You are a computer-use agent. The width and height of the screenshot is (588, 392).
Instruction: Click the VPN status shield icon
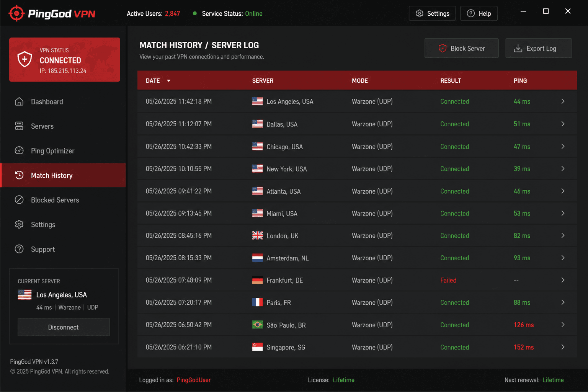click(x=24, y=59)
